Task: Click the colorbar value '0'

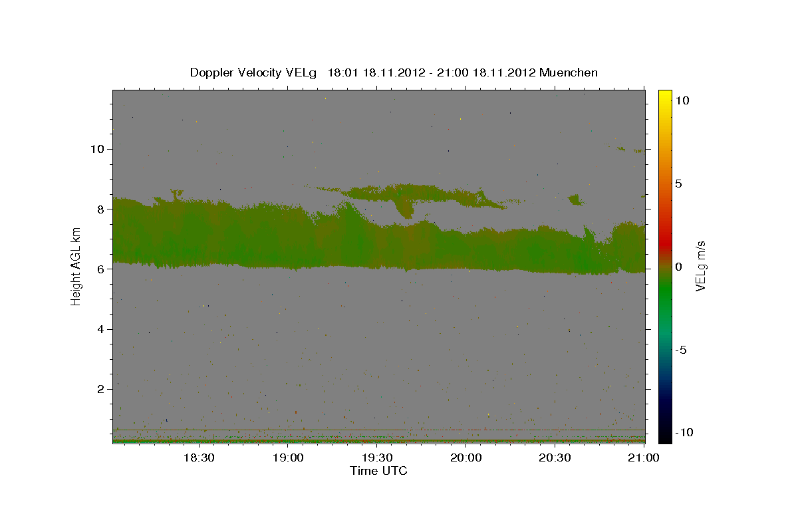Action: coord(678,267)
